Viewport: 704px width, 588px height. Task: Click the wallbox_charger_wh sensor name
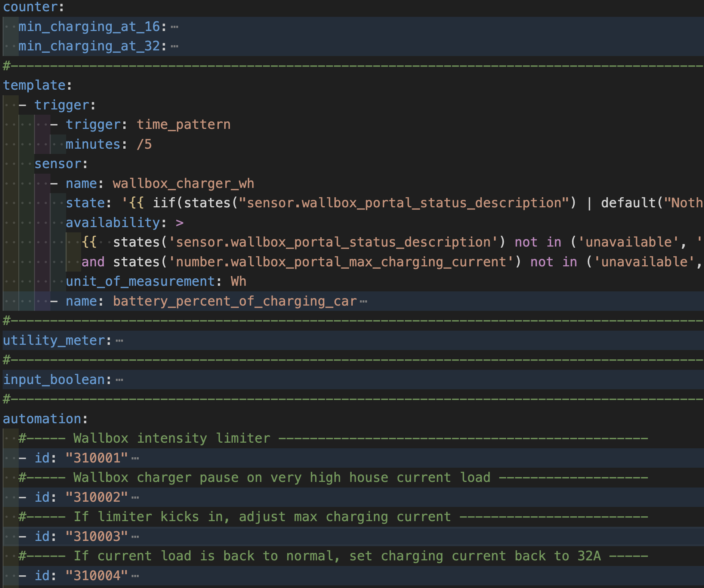[183, 183]
